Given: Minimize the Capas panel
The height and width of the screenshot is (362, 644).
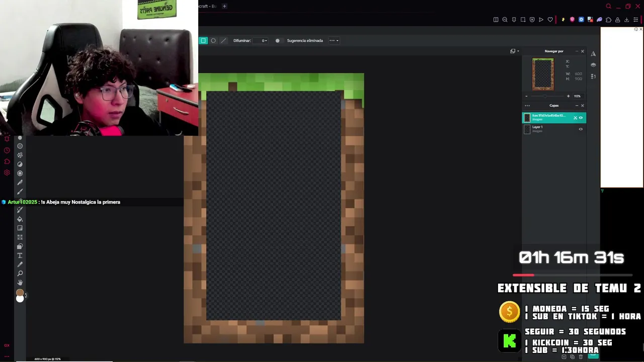Looking at the screenshot, I should click(577, 106).
